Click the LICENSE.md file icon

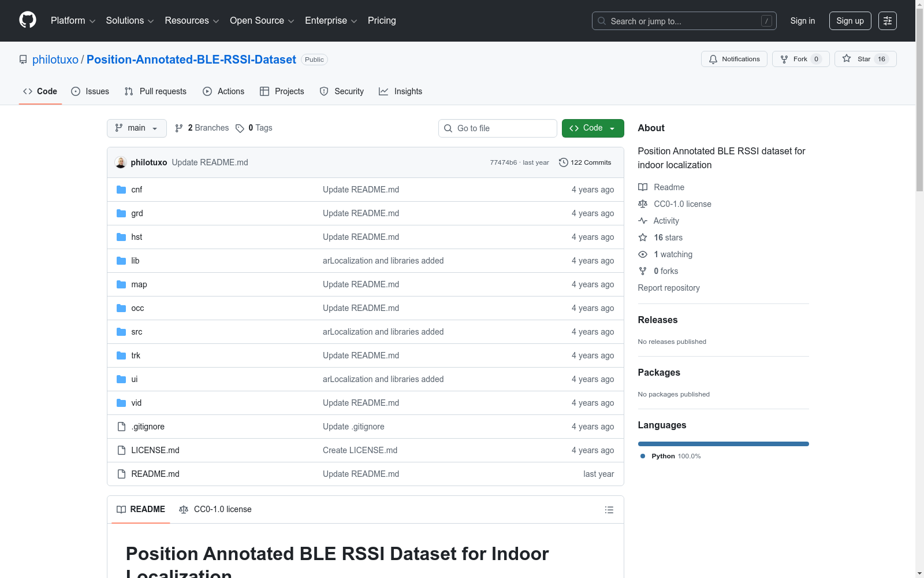pyautogui.click(x=121, y=450)
